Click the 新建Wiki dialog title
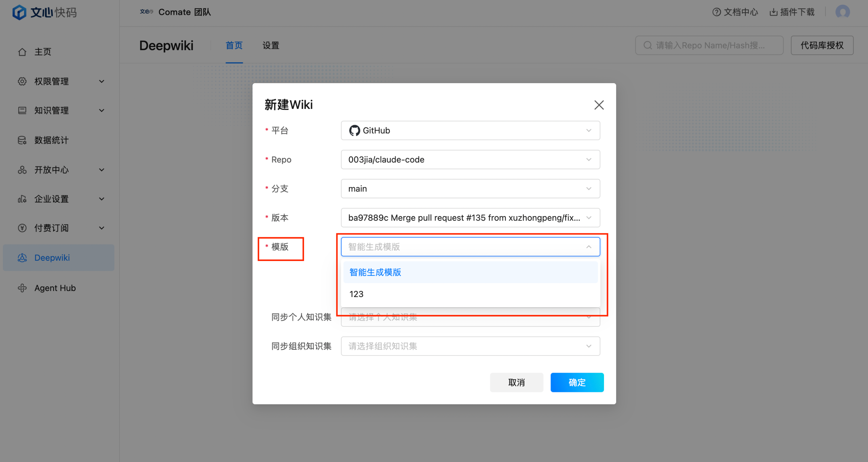The width and height of the screenshot is (868, 462). 289,105
